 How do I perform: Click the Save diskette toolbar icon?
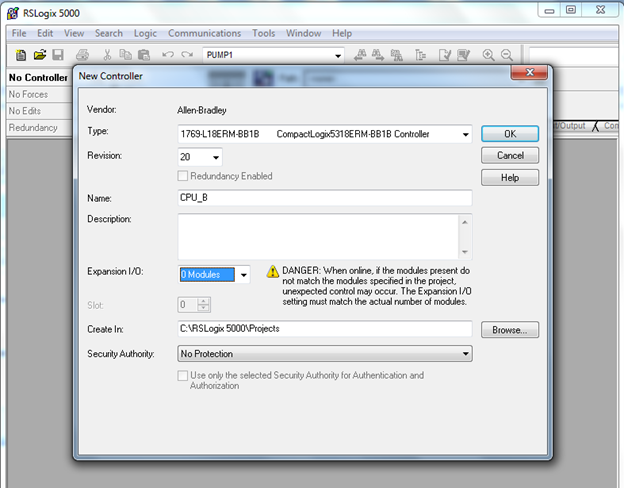coord(58,55)
